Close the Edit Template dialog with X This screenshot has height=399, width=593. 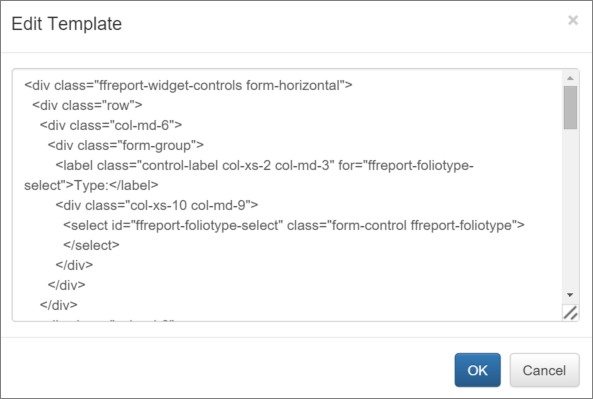(x=573, y=20)
